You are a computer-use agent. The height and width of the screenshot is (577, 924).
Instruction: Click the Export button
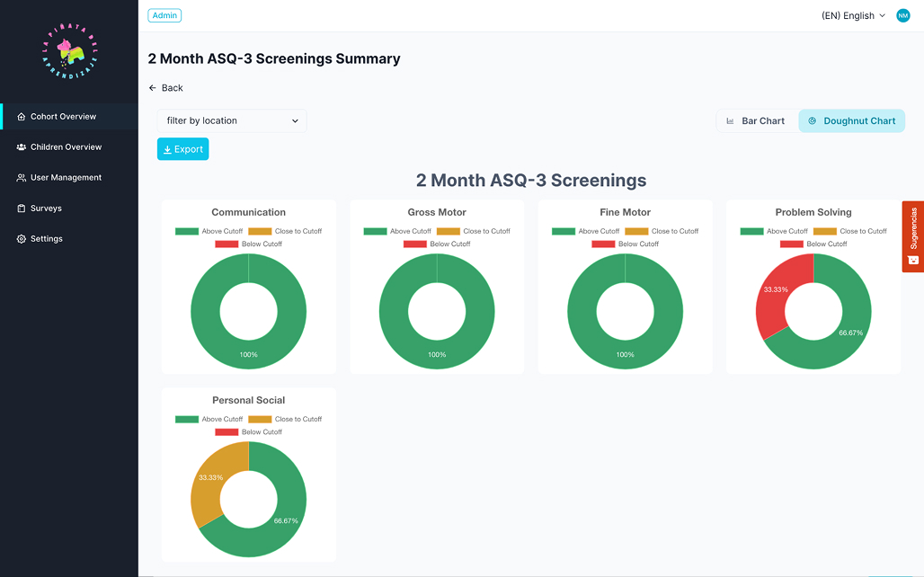pos(182,149)
